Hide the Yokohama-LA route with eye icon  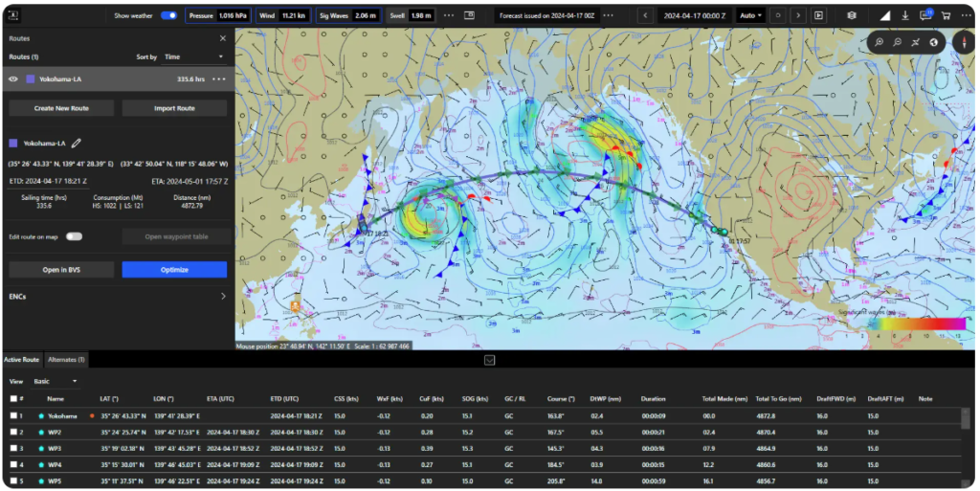(14, 79)
